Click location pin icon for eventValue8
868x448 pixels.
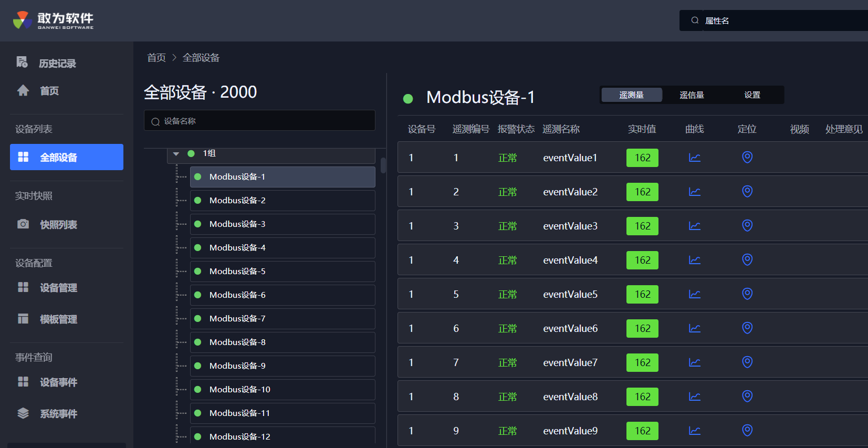coord(747,397)
